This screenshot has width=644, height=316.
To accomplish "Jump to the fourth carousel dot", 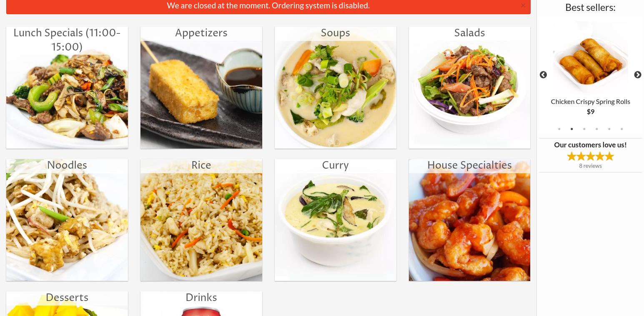I will coord(597,129).
